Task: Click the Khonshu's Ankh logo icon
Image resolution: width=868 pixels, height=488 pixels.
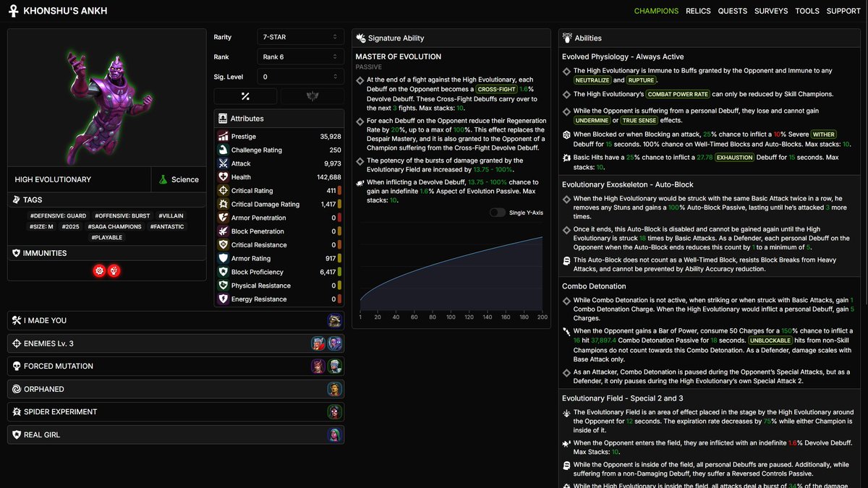Action: 13,11
